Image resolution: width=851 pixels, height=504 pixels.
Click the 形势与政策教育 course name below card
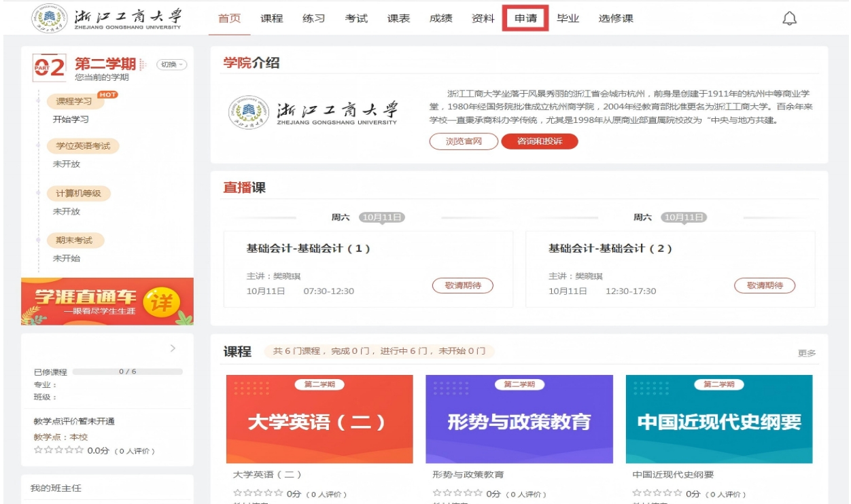point(468,475)
